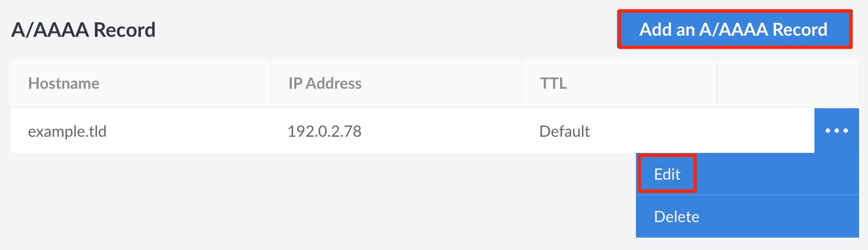Image resolution: width=868 pixels, height=250 pixels.
Task: Click the Add an A/AAAA Record button
Action: click(x=733, y=29)
